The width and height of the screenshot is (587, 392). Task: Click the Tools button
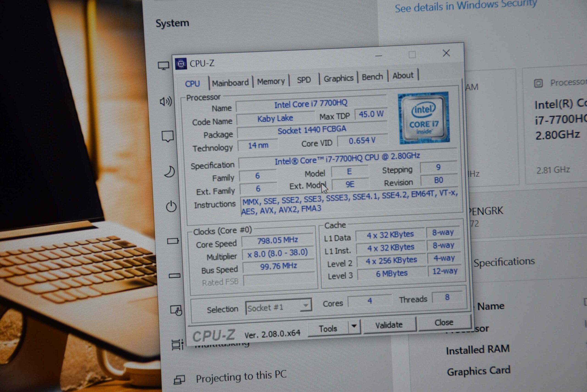coord(328,328)
